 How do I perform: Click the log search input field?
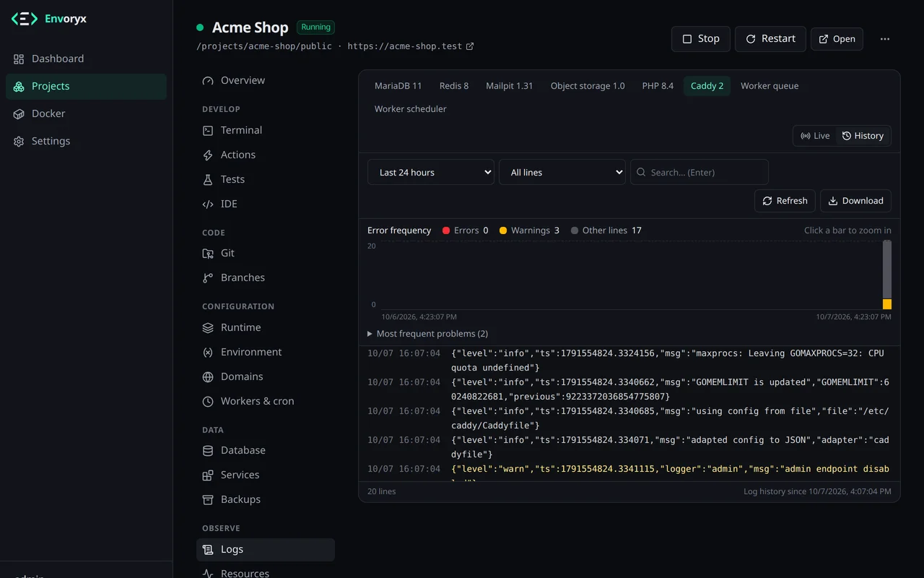click(699, 172)
